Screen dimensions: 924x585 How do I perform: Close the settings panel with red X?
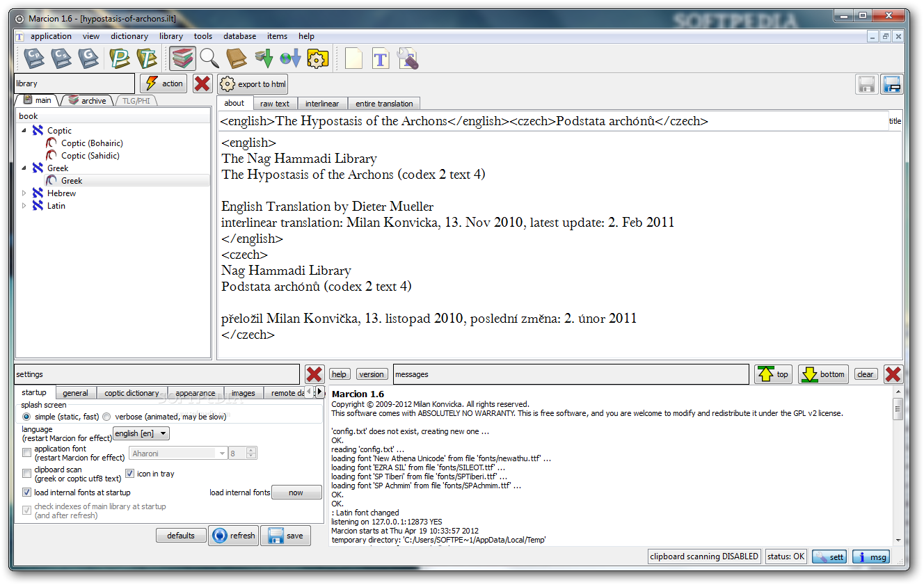point(314,374)
